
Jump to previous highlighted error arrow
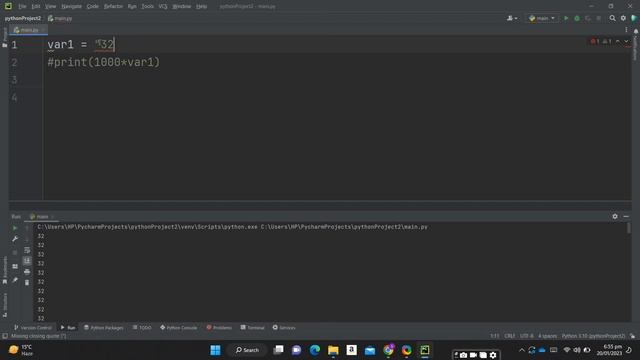(618, 42)
